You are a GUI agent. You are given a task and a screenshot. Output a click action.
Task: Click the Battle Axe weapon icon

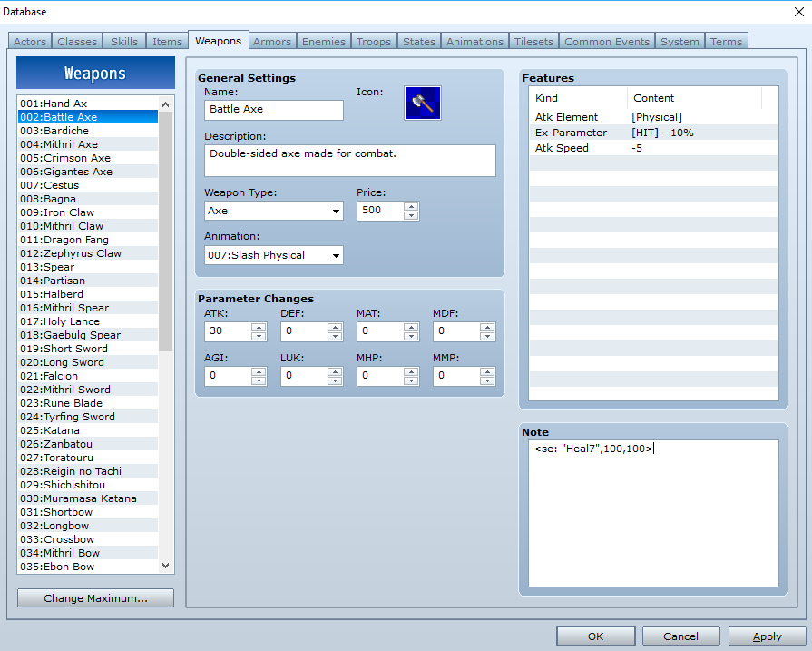(422, 104)
